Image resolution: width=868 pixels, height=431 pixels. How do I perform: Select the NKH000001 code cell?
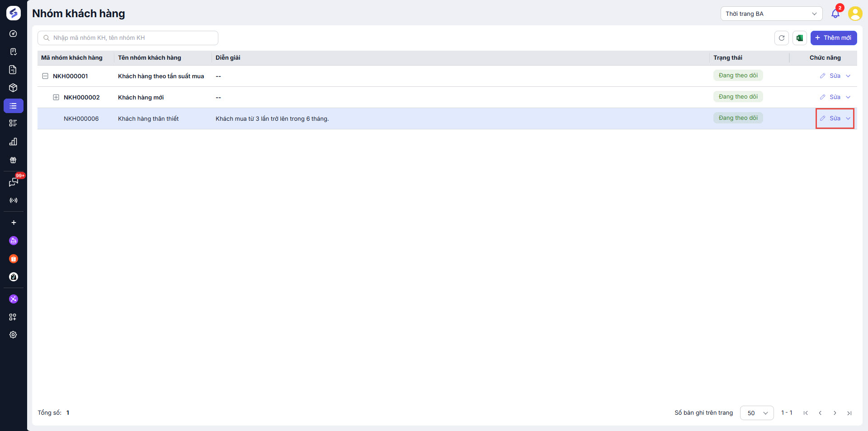tap(71, 76)
